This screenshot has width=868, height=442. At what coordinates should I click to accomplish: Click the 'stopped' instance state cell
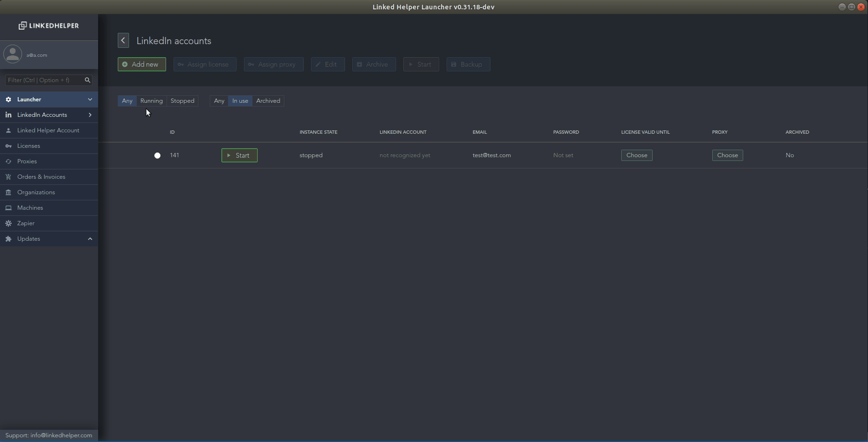tap(311, 155)
